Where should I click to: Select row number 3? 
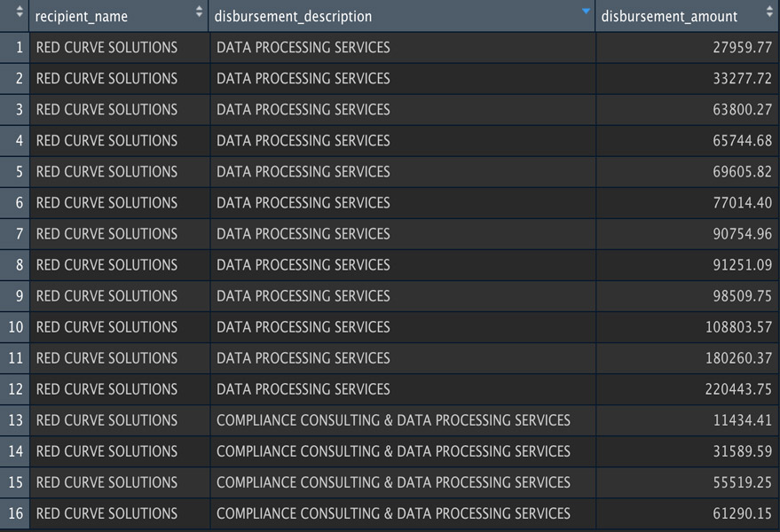(x=15, y=109)
